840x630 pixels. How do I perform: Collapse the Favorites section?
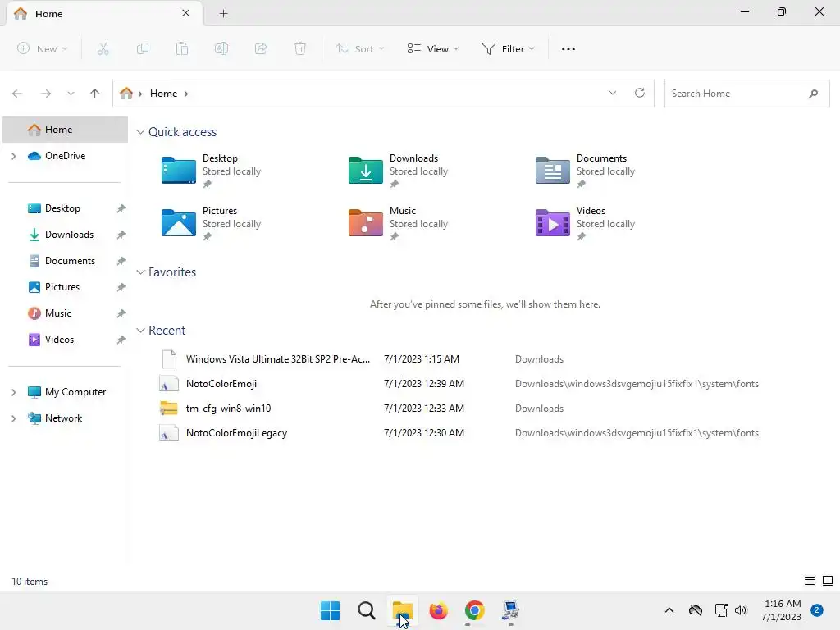[140, 272]
